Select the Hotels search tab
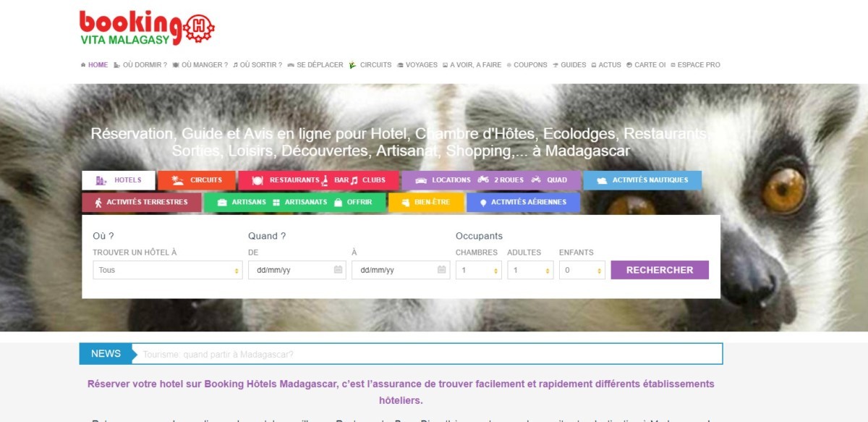 pyautogui.click(x=119, y=180)
